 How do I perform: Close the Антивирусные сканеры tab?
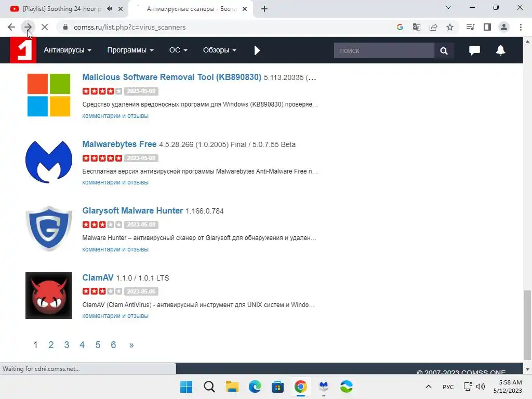click(x=245, y=9)
